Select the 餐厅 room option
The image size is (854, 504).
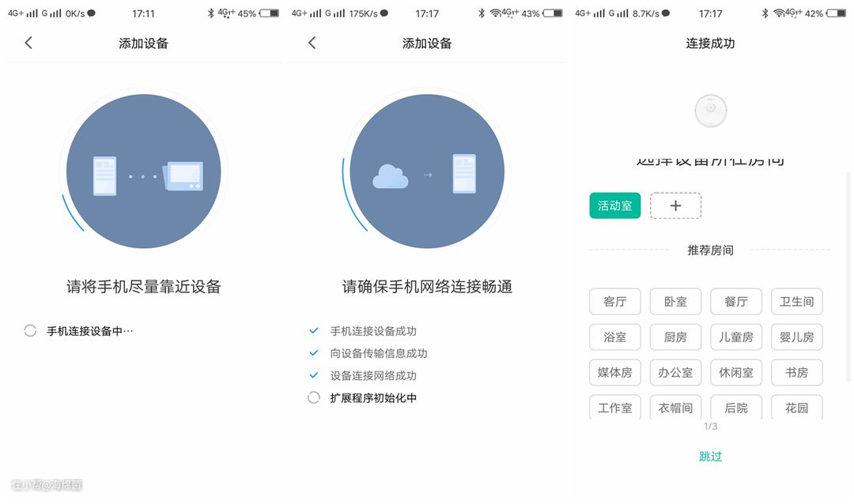735,302
